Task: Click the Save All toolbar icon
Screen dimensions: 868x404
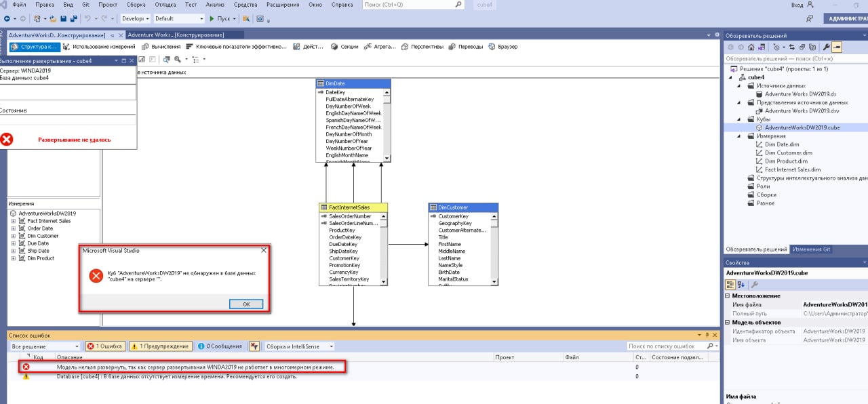Action: 73,19
